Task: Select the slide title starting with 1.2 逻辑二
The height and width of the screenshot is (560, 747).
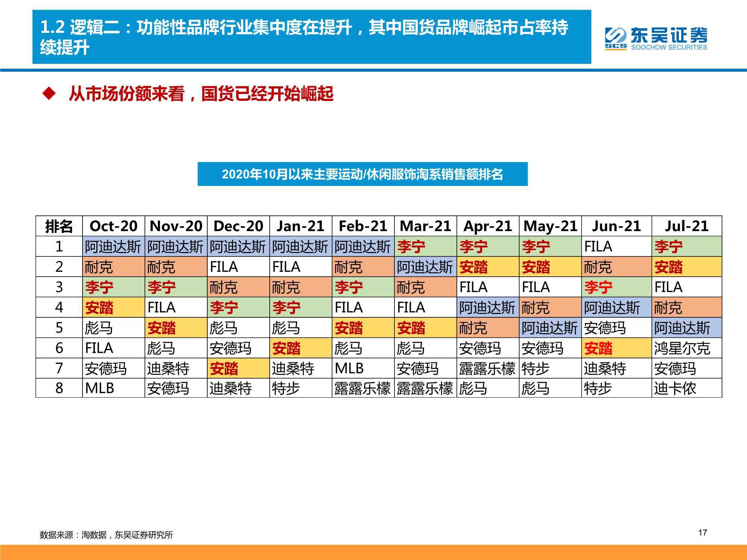Action: coord(304,37)
